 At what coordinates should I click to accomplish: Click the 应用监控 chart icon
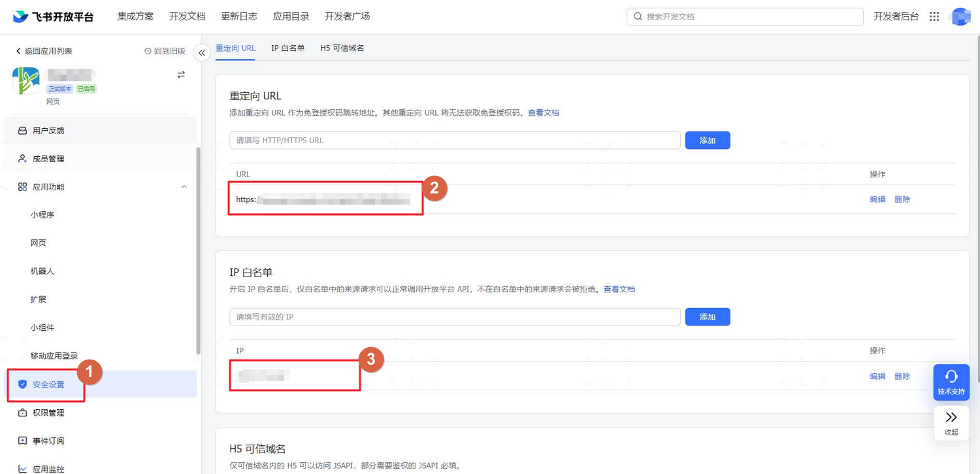point(22,469)
